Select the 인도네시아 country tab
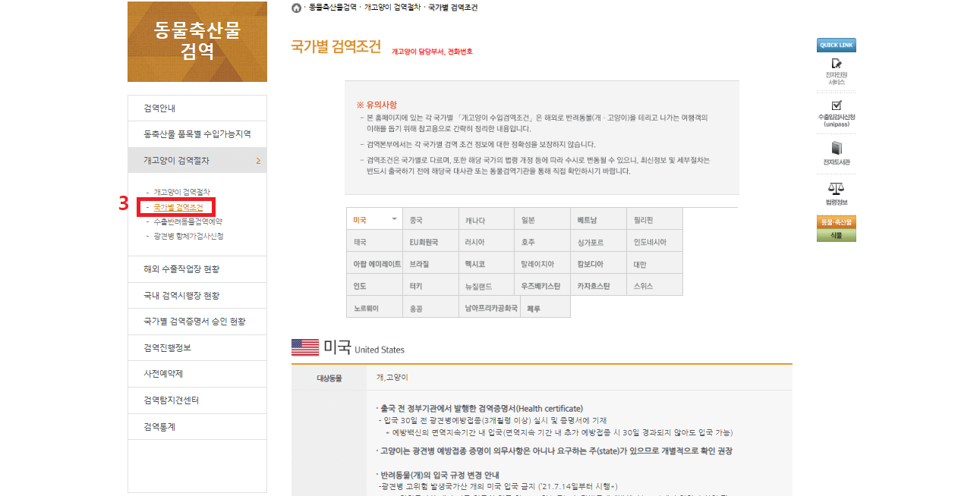 pyautogui.click(x=654, y=242)
